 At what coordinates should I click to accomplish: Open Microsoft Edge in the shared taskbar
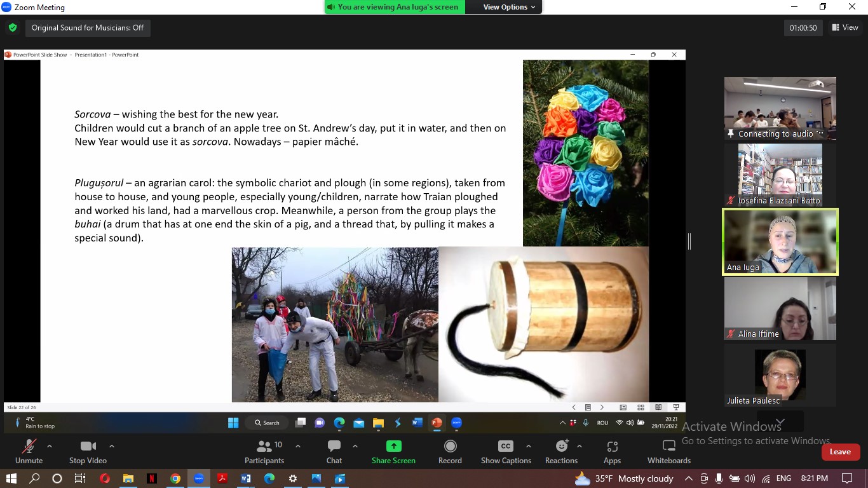(339, 423)
